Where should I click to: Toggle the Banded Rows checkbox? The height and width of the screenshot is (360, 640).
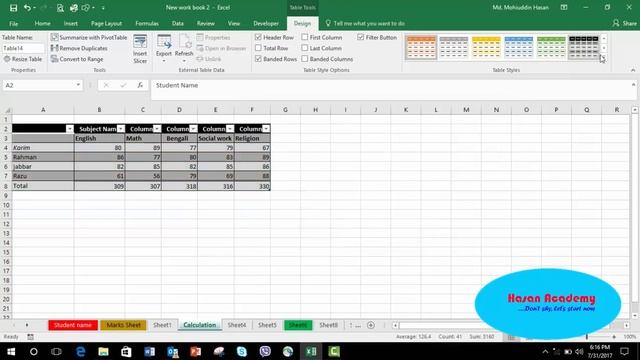tap(258, 59)
